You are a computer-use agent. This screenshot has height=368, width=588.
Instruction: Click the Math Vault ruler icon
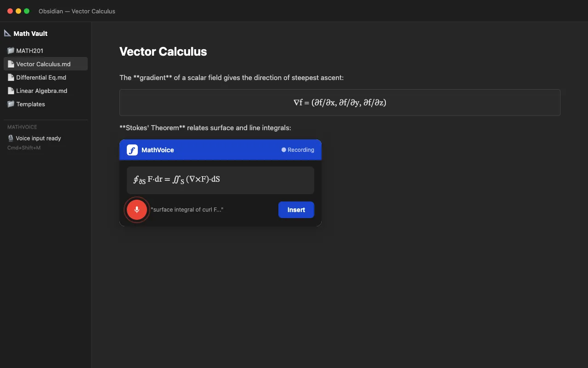[7, 33]
